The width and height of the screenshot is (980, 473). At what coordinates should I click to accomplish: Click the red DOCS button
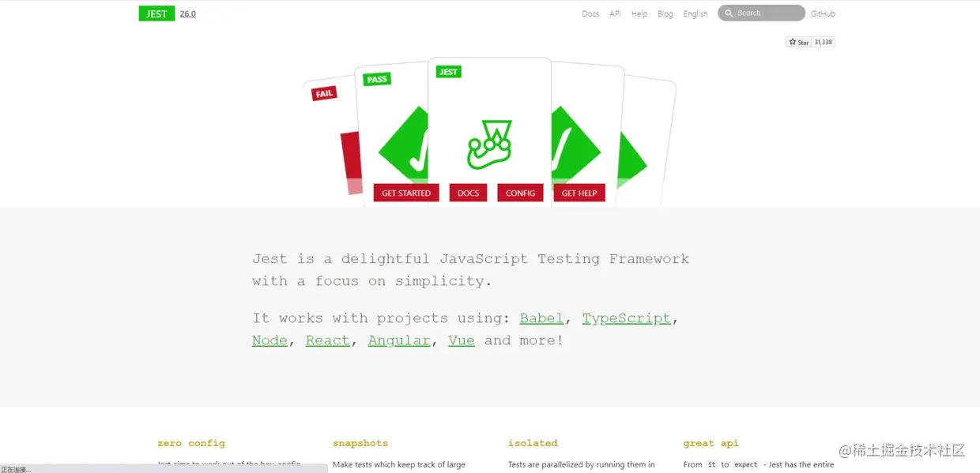[469, 193]
